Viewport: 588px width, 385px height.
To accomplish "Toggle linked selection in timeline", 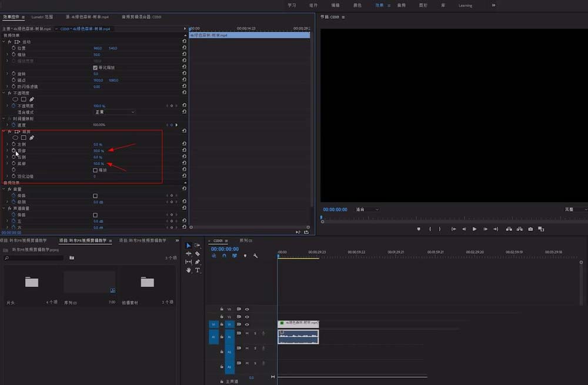I will coord(235,256).
